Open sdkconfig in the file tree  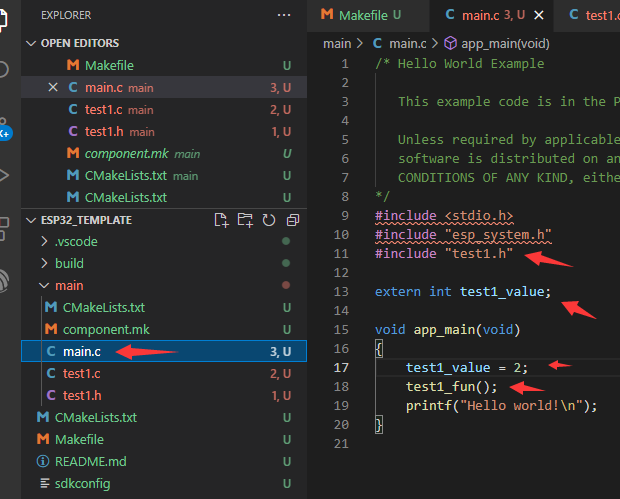point(164,483)
